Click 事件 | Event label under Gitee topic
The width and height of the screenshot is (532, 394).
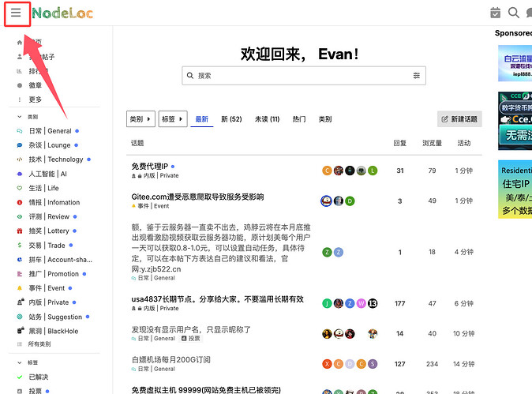(150, 206)
